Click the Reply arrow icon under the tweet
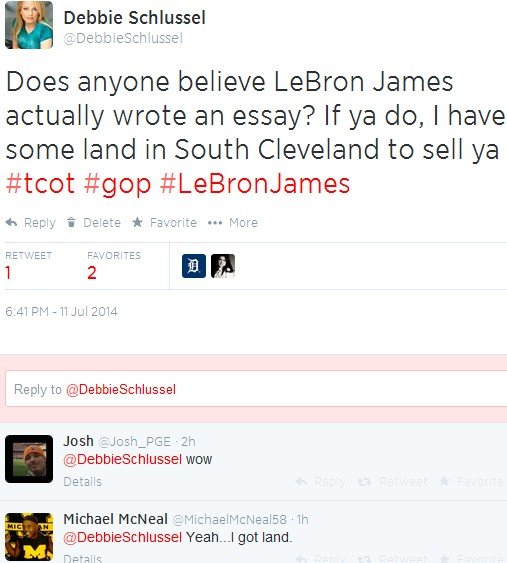The width and height of the screenshot is (507, 563). pyautogui.click(x=11, y=223)
